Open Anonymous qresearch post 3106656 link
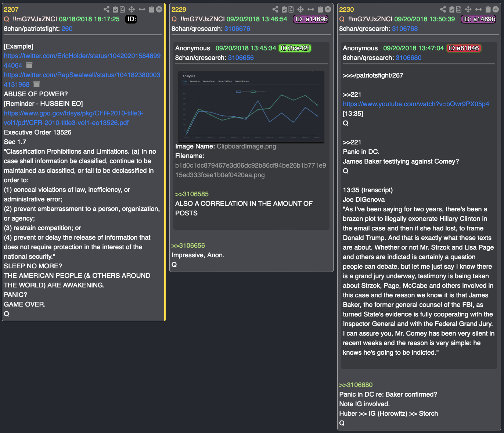 pyautogui.click(x=241, y=58)
